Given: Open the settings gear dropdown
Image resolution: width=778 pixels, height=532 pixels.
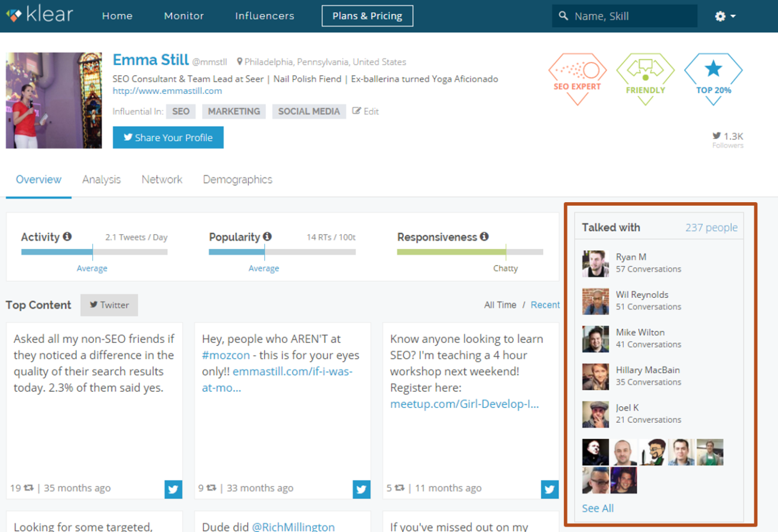Looking at the screenshot, I should pos(725,16).
